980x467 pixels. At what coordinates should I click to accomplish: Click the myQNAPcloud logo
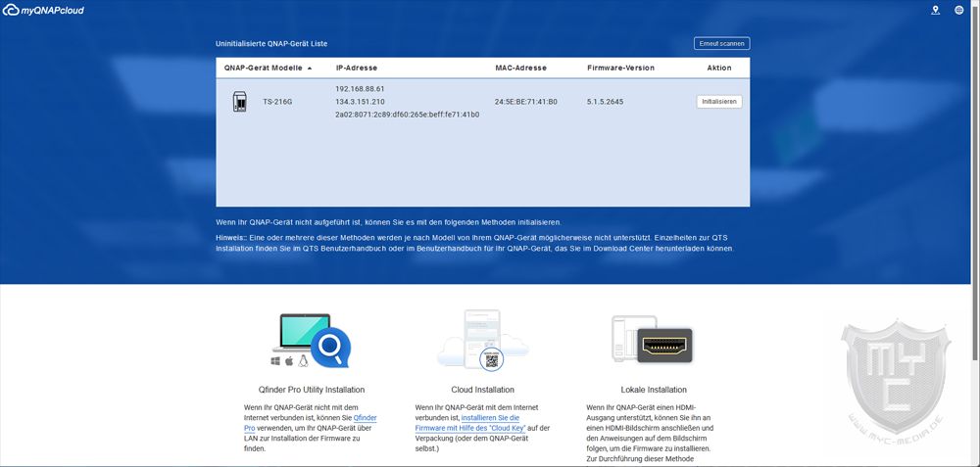point(43,11)
